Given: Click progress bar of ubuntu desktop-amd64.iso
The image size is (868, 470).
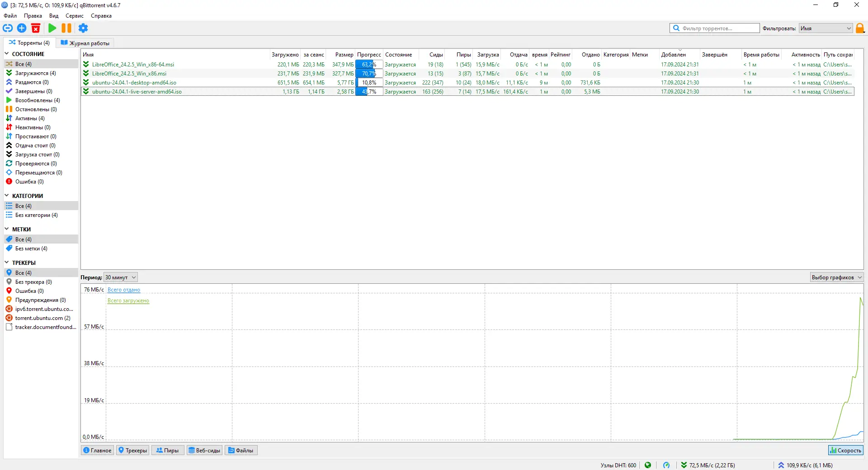Looking at the screenshot, I should [x=369, y=83].
